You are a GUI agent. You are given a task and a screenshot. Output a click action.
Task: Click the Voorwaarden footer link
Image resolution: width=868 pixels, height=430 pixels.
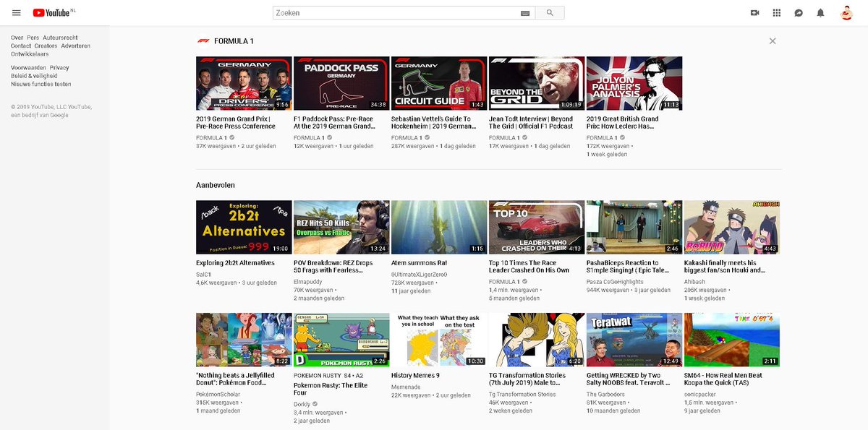(28, 68)
